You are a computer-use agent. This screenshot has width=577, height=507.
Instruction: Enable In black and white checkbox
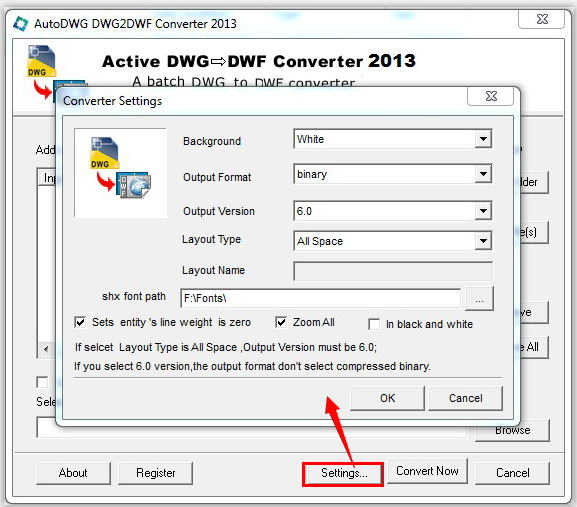pos(374,324)
